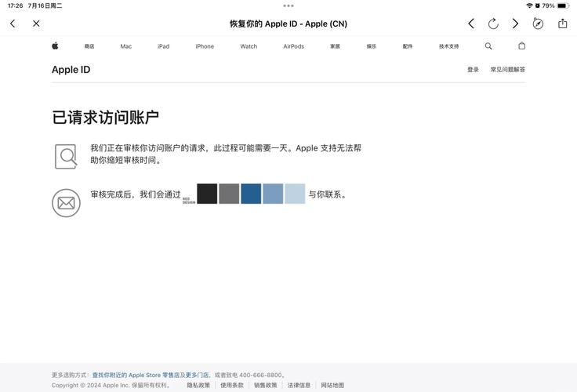Viewport: 577px width, 392px height.
Task: Click the Apple logo in navigation
Action: pos(55,45)
